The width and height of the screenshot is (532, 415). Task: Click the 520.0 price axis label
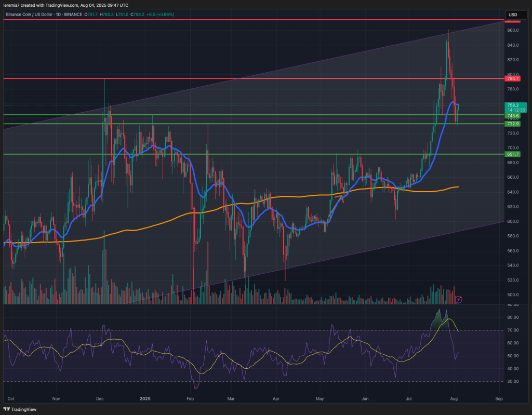coord(513,280)
